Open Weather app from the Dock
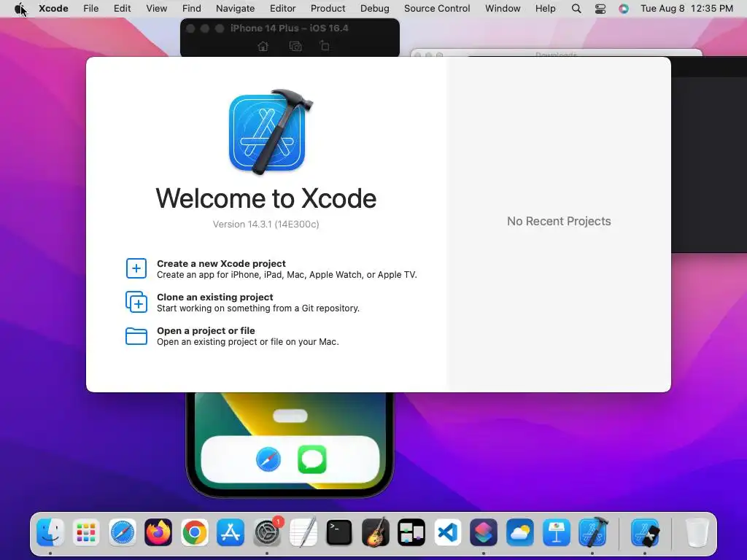 (x=519, y=532)
